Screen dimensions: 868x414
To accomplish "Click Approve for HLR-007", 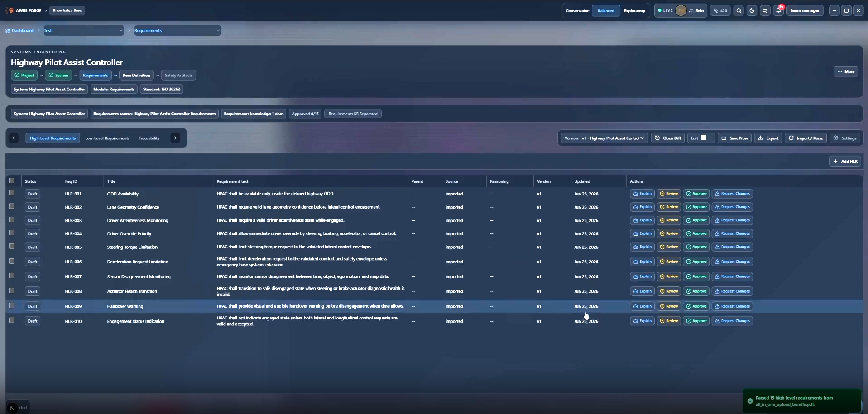I will (696, 276).
